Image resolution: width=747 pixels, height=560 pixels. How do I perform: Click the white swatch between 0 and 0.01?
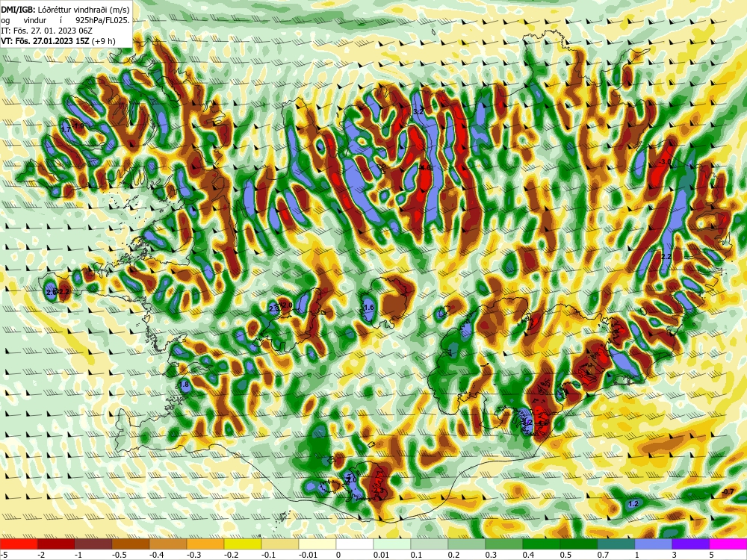[x=355, y=544]
